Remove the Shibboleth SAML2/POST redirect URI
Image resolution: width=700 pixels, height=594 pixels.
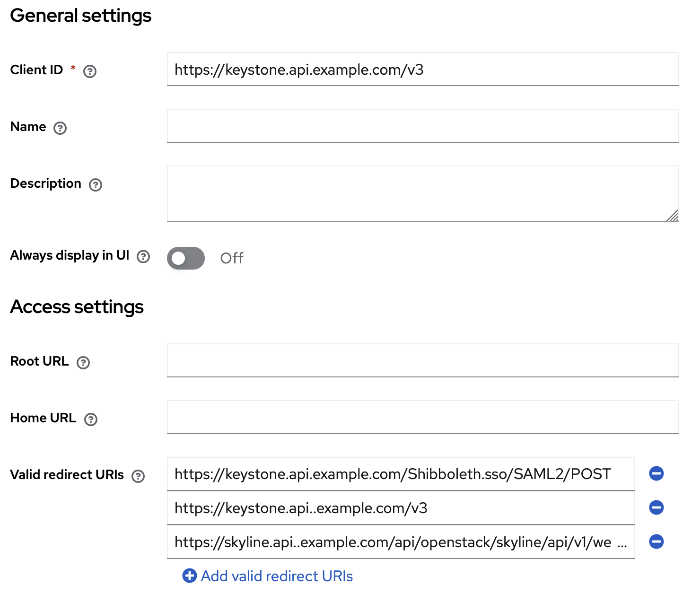pyautogui.click(x=656, y=473)
